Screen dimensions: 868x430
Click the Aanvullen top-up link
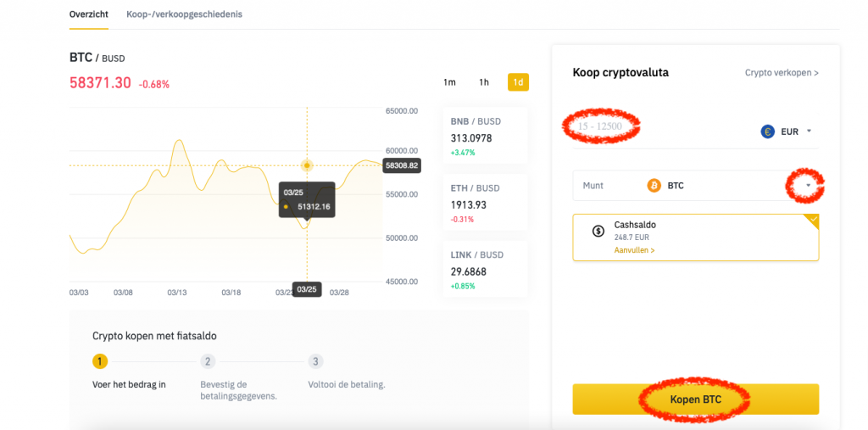click(634, 251)
